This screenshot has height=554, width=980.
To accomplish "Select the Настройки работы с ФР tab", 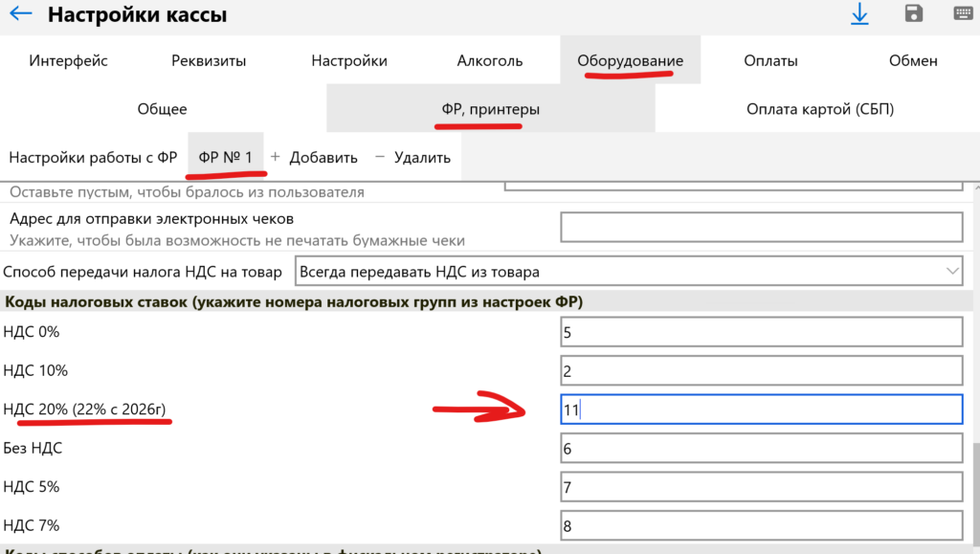I will (x=93, y=157).
